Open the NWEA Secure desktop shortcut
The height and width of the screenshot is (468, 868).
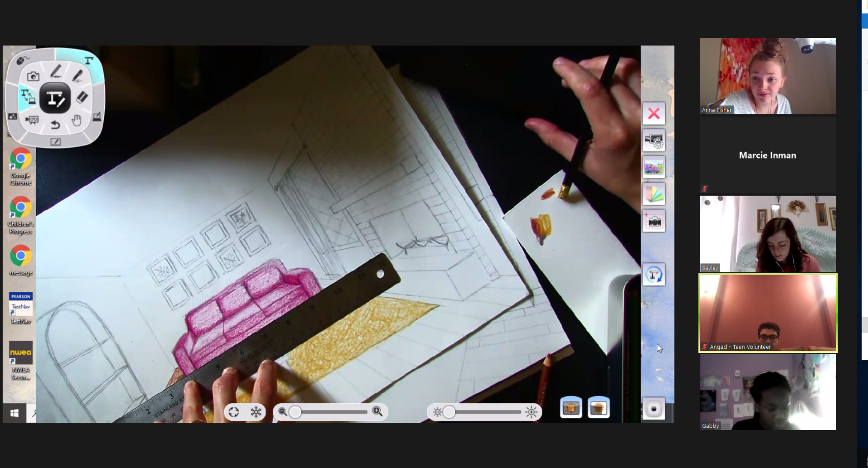point(21,361)
